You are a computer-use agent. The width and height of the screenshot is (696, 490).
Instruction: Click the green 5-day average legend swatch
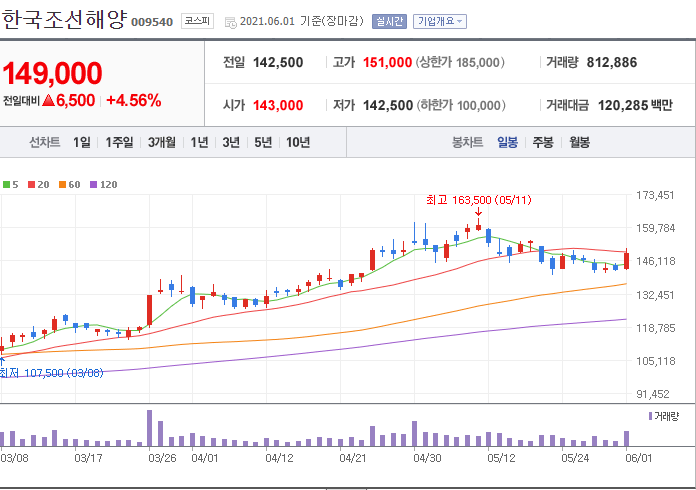[6, 185]
